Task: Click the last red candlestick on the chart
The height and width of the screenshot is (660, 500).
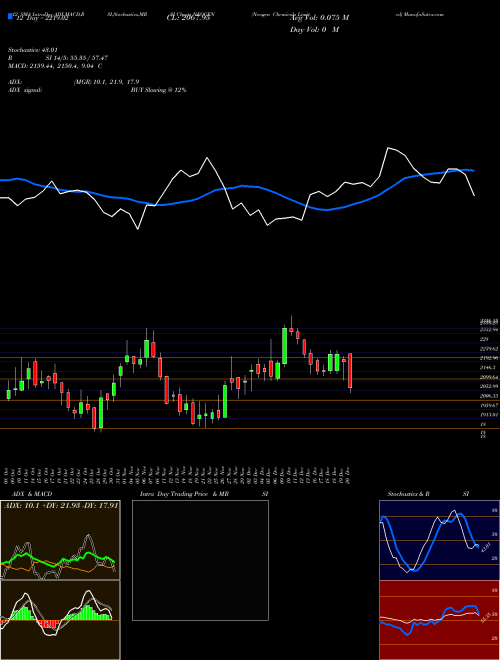Action: click(350, 371)
